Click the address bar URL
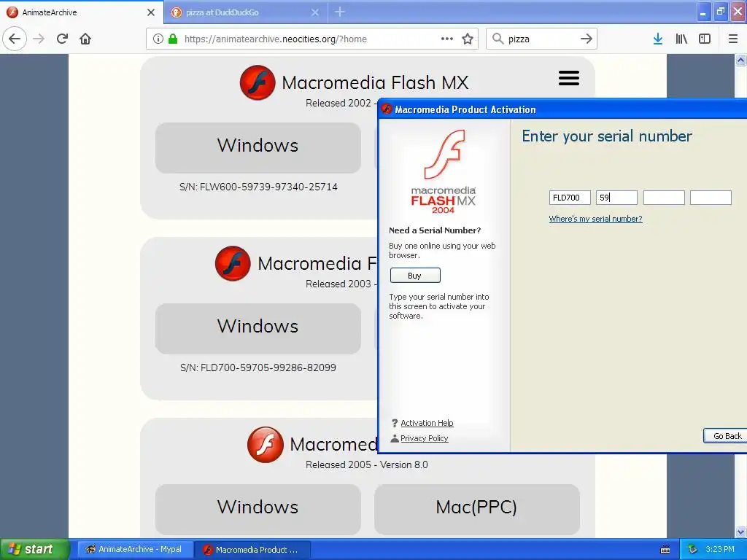The image size is (747, 560). coord(275,39)
